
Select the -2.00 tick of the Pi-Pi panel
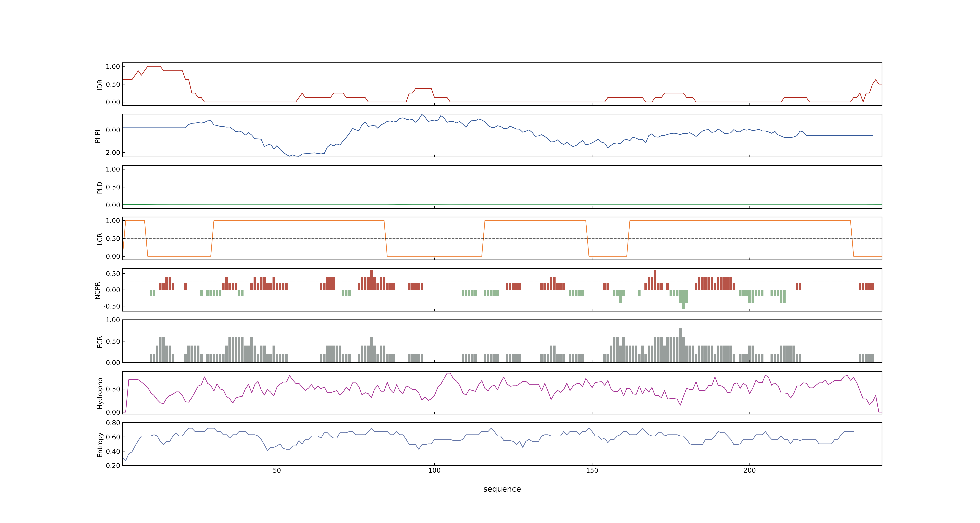click(111, 153)
